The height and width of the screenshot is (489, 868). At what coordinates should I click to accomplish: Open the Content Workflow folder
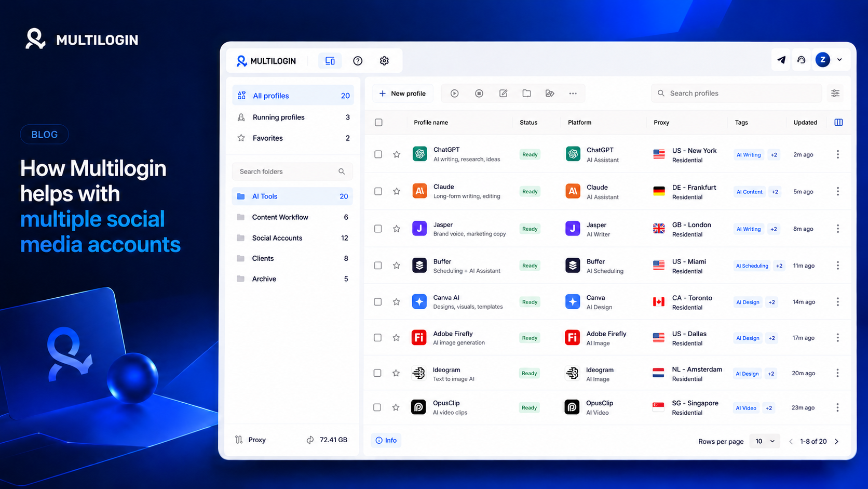pyautogui.click(x=292, y=217)
